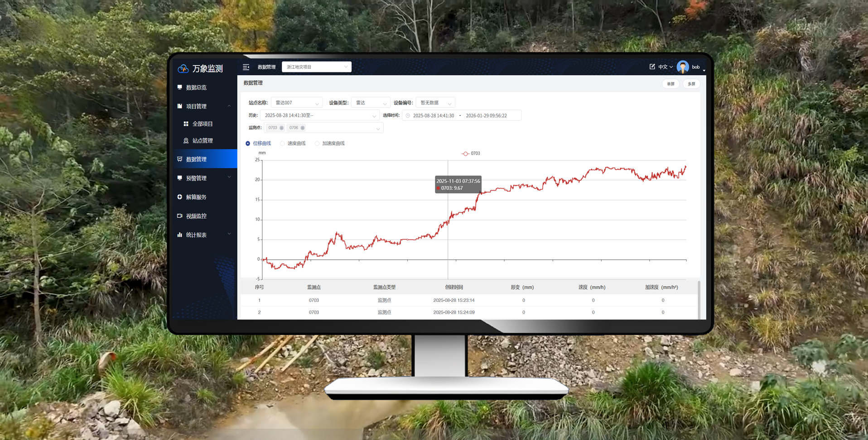Image resolution: width=868 pixels, height=440 pixels.
Task: Remove the 0703 monitoring point tag
Action: pyautogui.click(x=281, y=128)
